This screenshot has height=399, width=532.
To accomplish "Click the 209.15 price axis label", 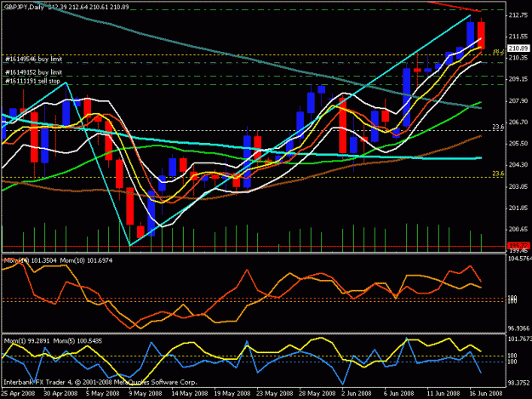I will pos(518,79).
